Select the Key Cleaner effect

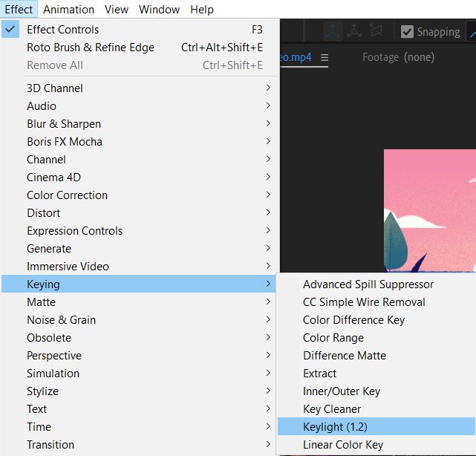(x=332, y=409)
